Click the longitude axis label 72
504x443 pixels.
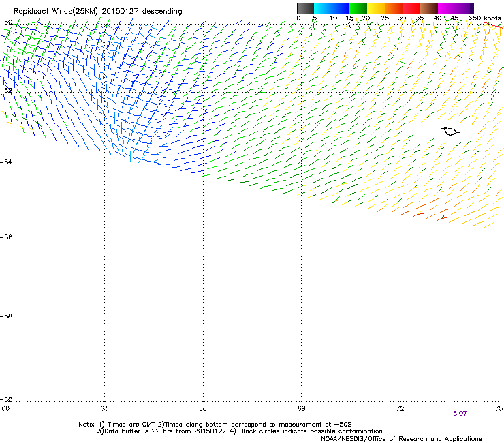click(x=400, y=408)
